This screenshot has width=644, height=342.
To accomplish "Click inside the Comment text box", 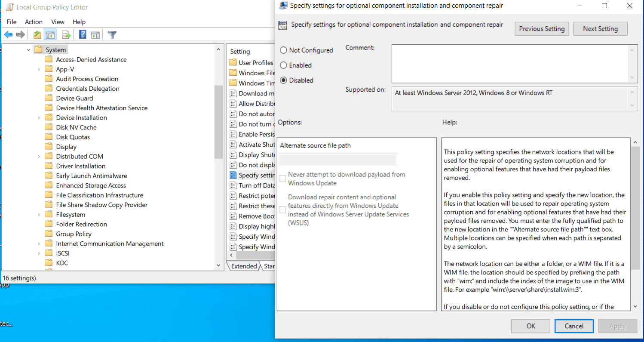I will [510, 64].
